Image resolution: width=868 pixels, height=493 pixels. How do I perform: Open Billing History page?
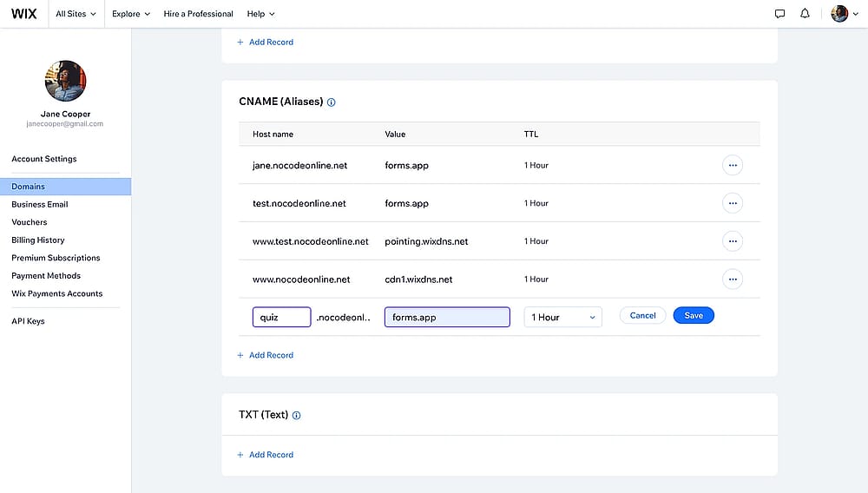38,240
